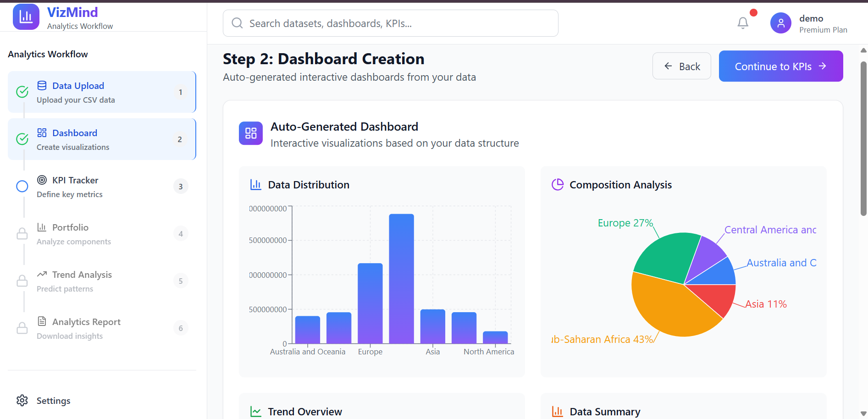Click the "Data Summary" card title
Viewport: 868px width, 419px height.
pos(605,412)
